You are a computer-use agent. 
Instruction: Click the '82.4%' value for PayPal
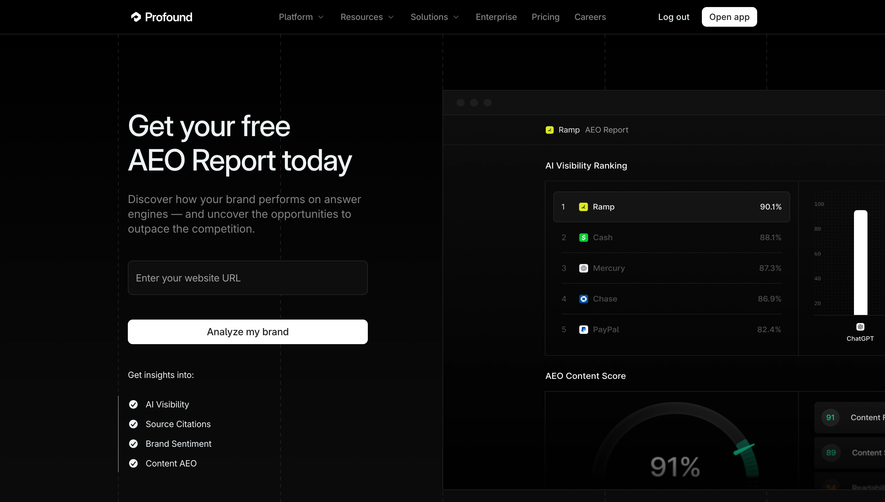(x=769, y=330)
